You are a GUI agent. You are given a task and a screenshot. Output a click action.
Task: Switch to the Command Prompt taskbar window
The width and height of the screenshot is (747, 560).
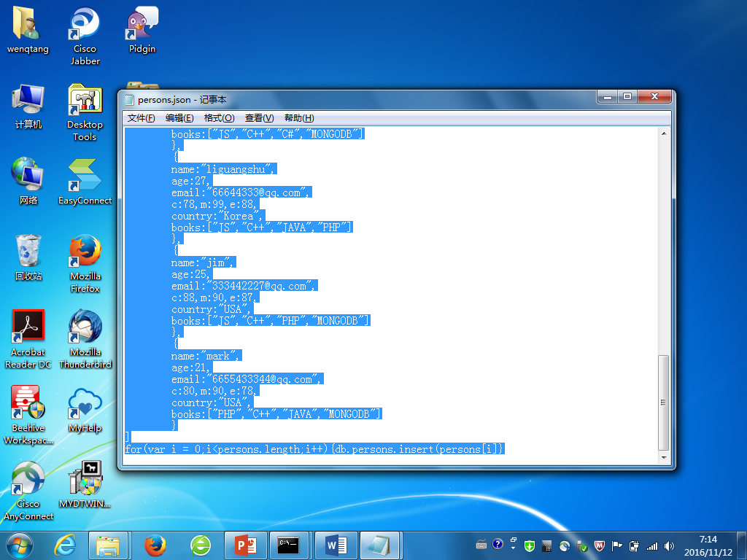pyautogui.click(x=289, y=545)
